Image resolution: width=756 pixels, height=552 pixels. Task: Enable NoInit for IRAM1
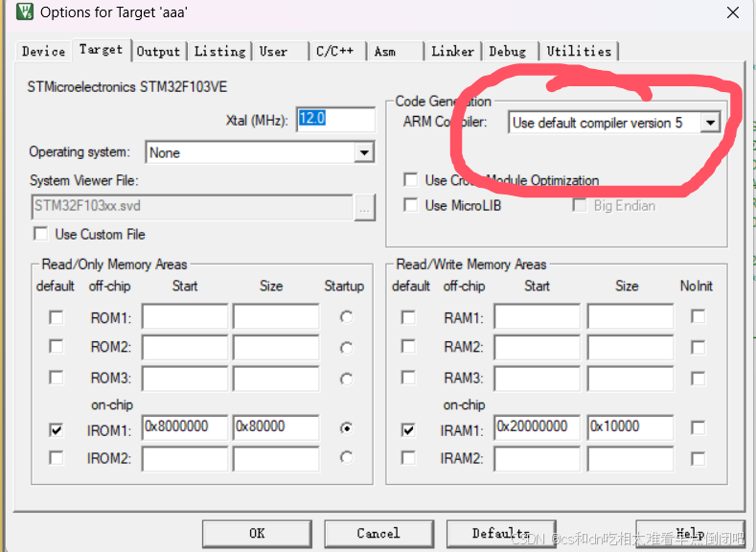[698, 427]
